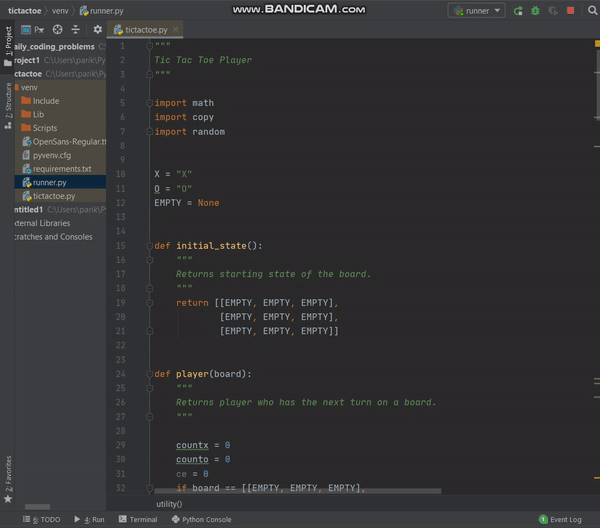Collapse module docstring fold at line 1
The width and height of the screenshot is (600, 528).
(150, 46)
